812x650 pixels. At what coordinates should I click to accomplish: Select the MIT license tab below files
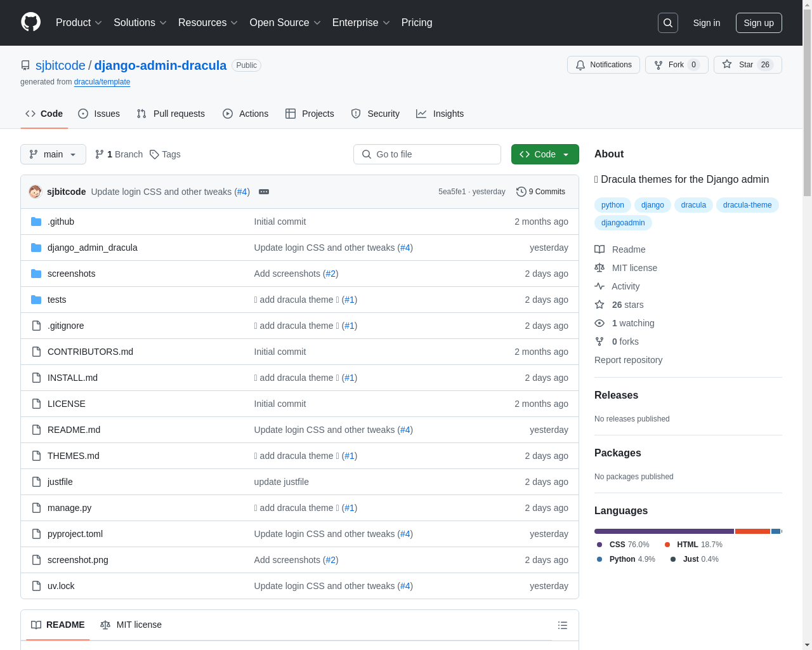pyautogui.click(x=131, y=625)
